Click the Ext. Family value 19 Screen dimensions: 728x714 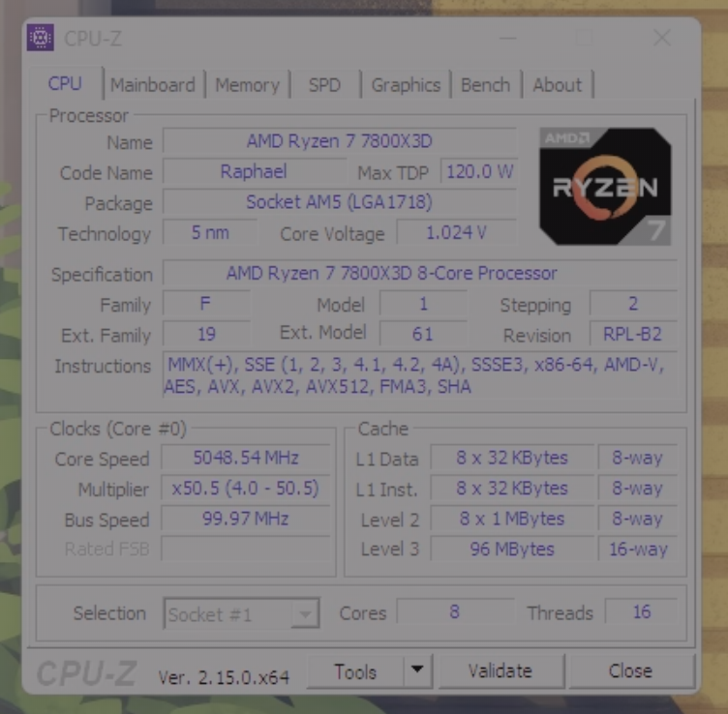coord(206,334)
